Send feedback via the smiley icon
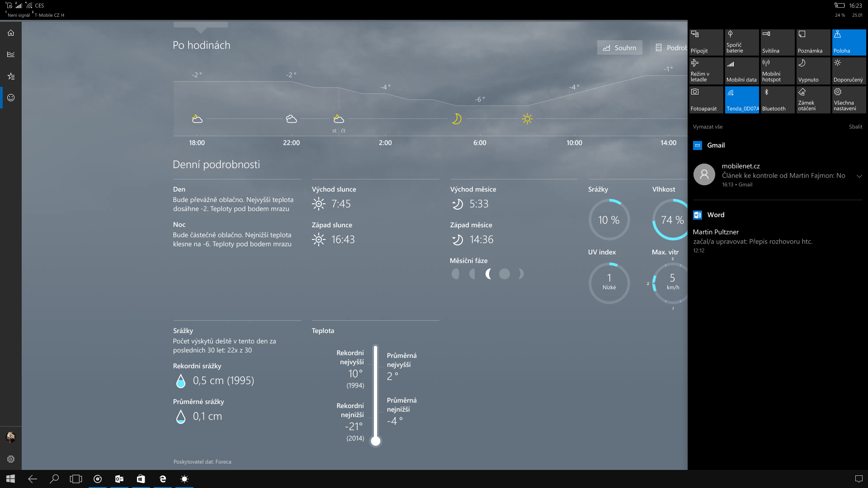 tap(10, 98)
